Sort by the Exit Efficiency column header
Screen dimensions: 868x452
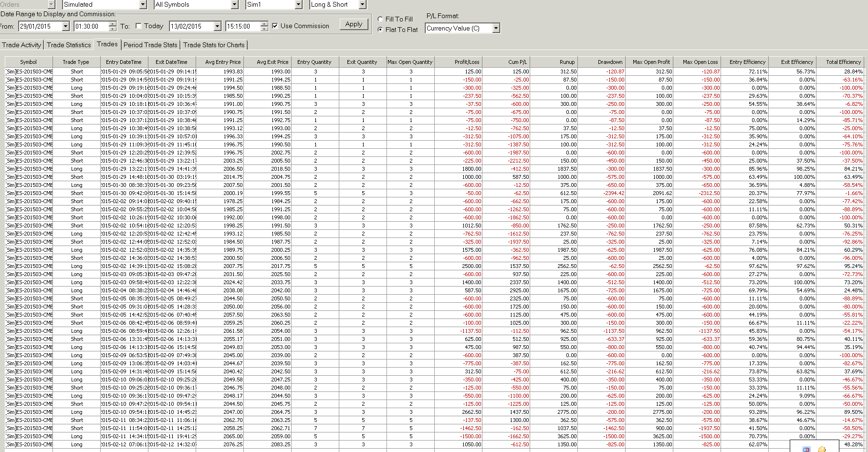(792, 62)
